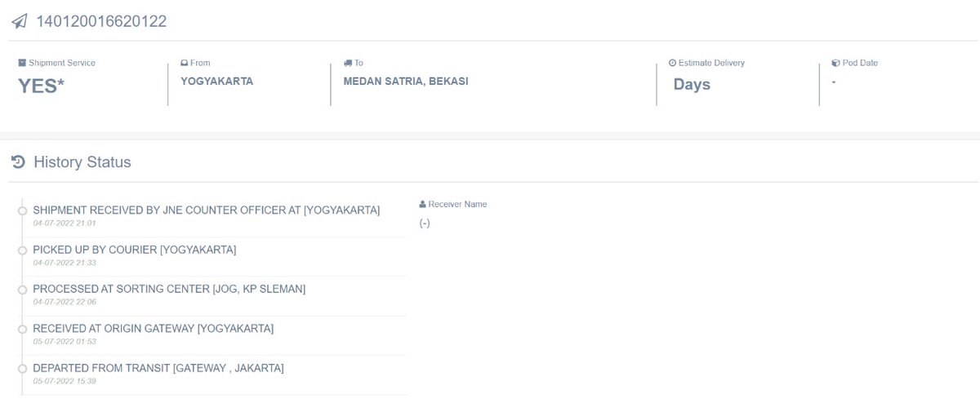Click the Estimate Delivery clock icon
The height and width of the screenshot is (412, 980).
coord(672,63)
